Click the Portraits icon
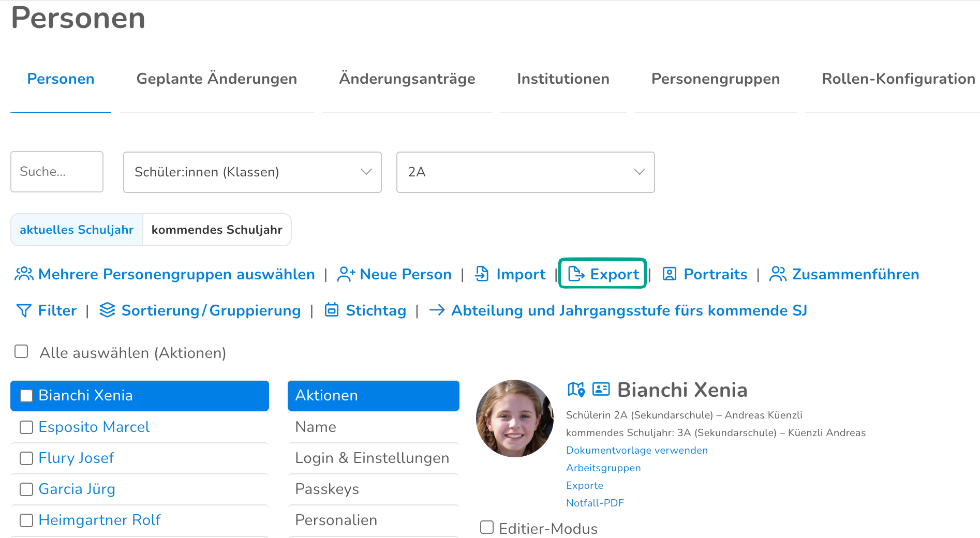The image size is (980, 538). pos(670,274)
